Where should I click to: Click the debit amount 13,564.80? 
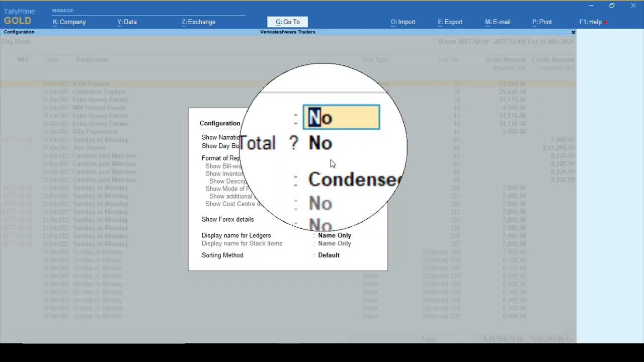[513, 83]
